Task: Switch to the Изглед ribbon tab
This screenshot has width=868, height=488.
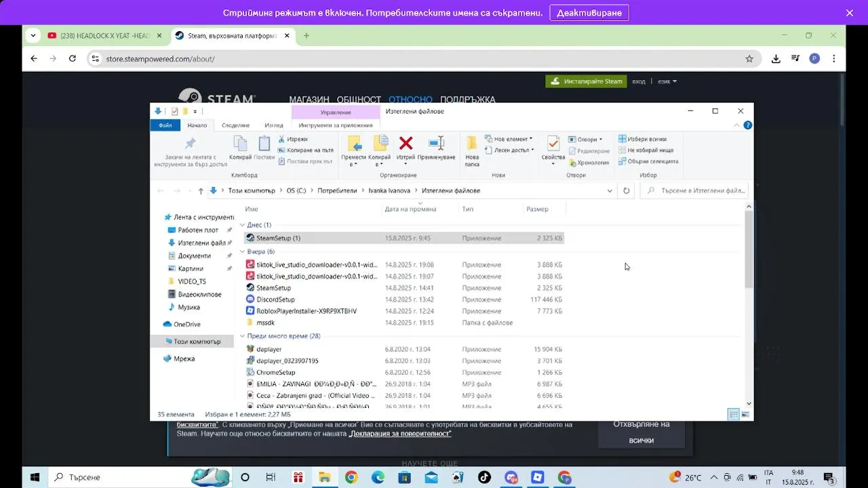Action: pyautogui.click(x=274, y=125)
